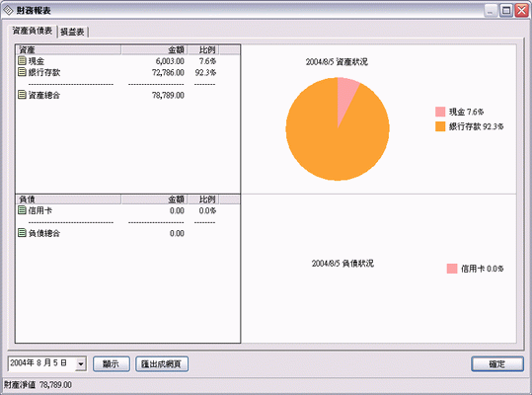The height and width of the screenshot is (395, 532).
Task: Click the 現金 row ledger icon
Action: 22,61
